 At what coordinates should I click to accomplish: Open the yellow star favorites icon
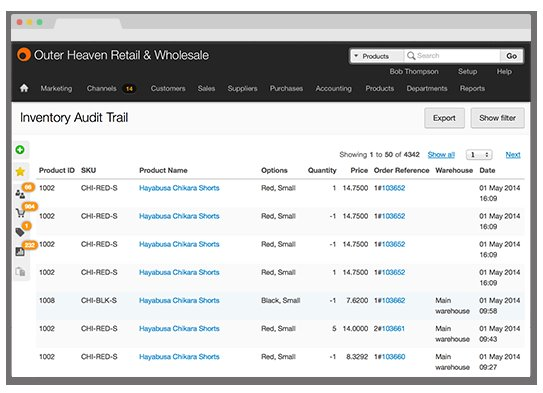click(20, 171)
